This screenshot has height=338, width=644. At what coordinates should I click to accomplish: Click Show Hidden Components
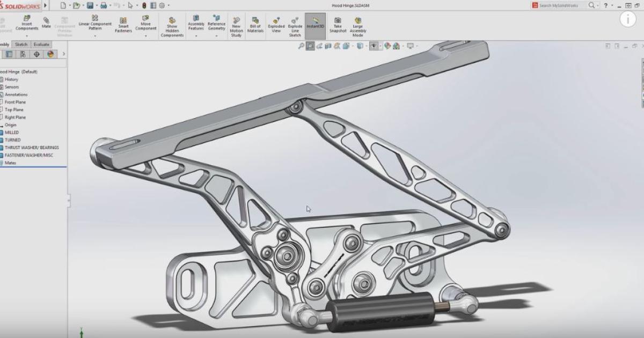(172, 27)
